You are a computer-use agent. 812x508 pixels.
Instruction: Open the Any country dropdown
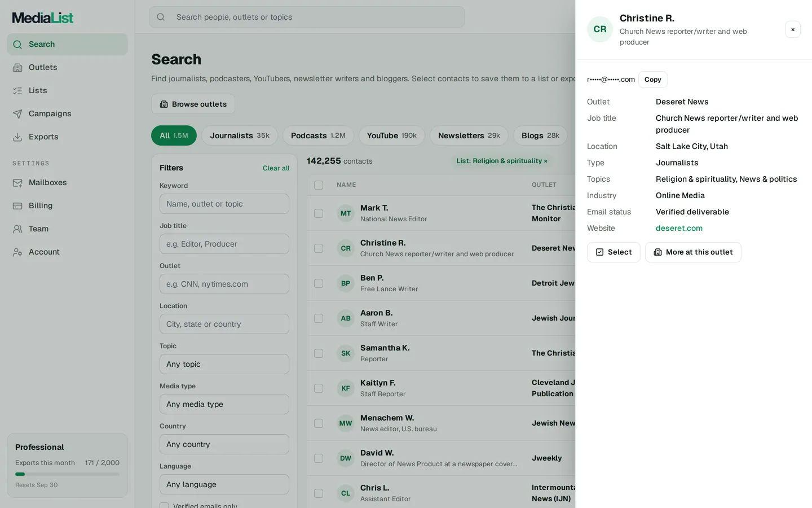pos(224,444)
